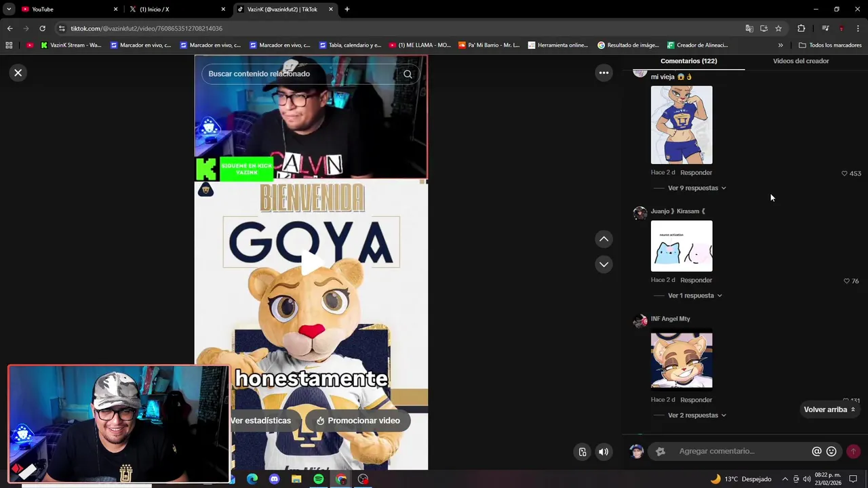868x488 pixels.
Task: Open File Explorer from the taskbar
Action: (x=296, y=479)
